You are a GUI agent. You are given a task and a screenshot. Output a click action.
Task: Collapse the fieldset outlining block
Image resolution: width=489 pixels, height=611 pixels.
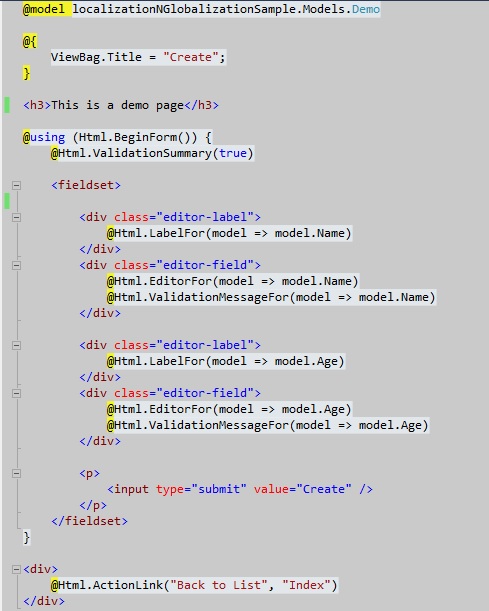[x=16, y=185]
